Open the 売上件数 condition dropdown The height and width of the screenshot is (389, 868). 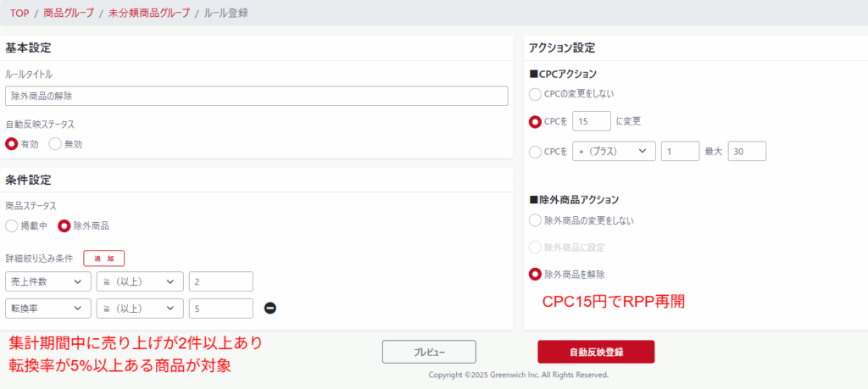(x=47, y=281)
